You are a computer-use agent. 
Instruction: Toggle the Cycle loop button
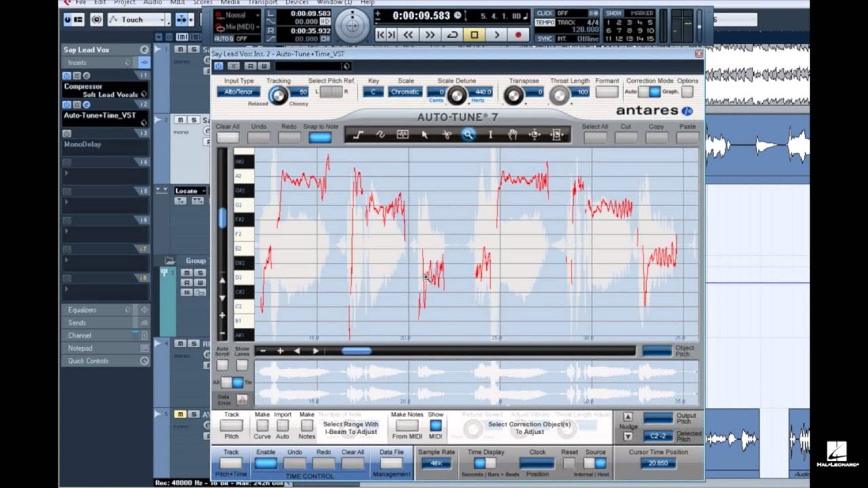(452, 35)
